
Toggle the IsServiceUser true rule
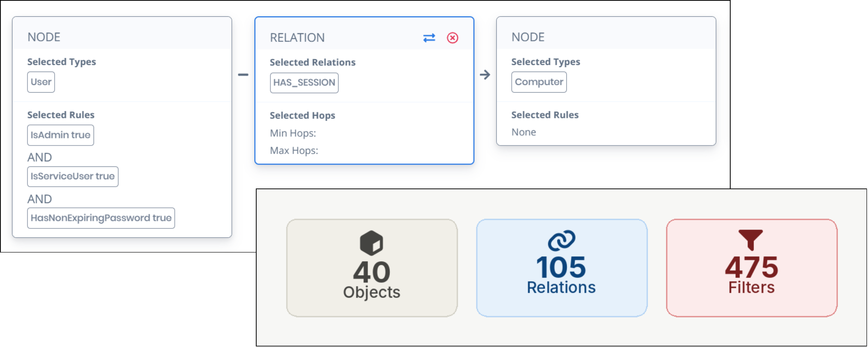[x=73, y=176]
